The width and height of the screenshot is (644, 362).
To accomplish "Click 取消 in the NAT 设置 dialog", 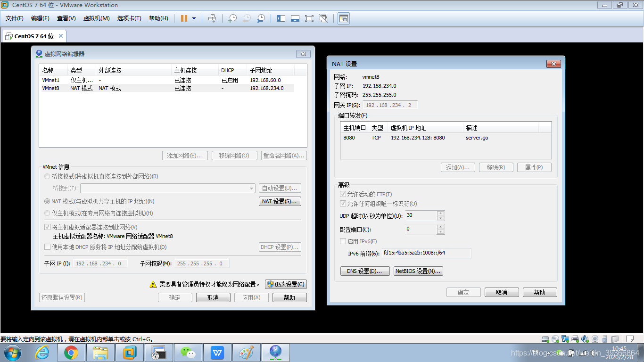I will pos(502,292).
